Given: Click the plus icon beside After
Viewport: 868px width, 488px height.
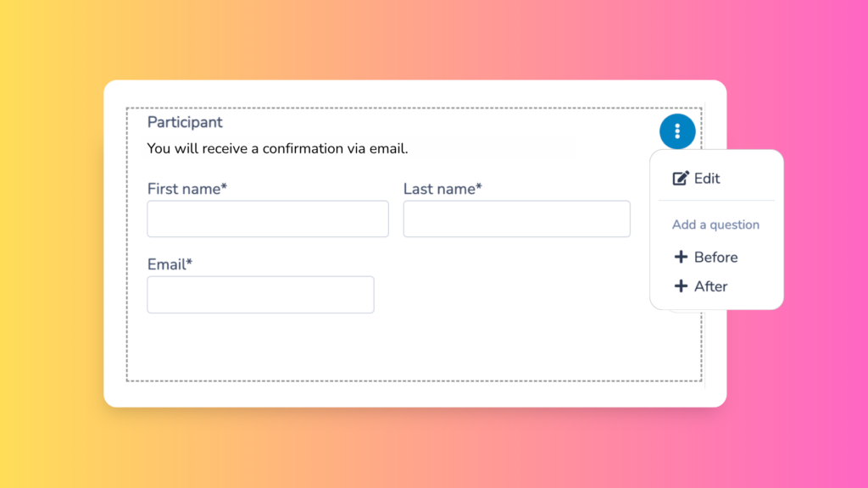Looking at the screenshot, I should click(681, 286).
